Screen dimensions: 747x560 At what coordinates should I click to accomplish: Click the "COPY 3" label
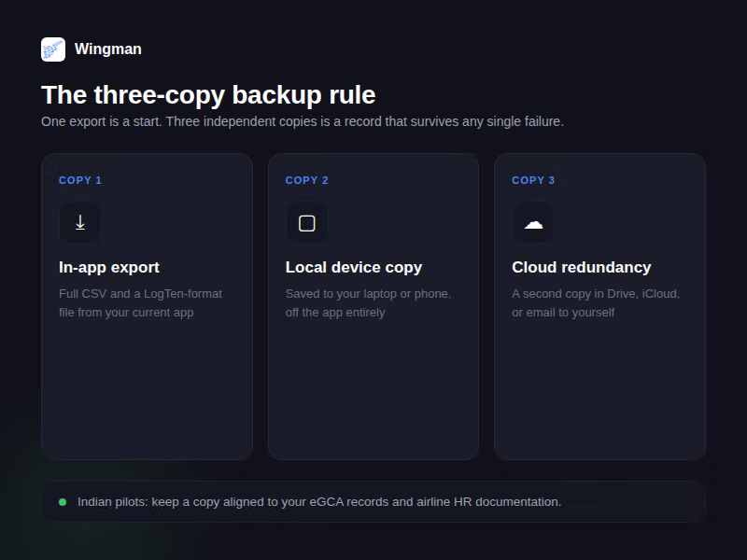[533, 180]
